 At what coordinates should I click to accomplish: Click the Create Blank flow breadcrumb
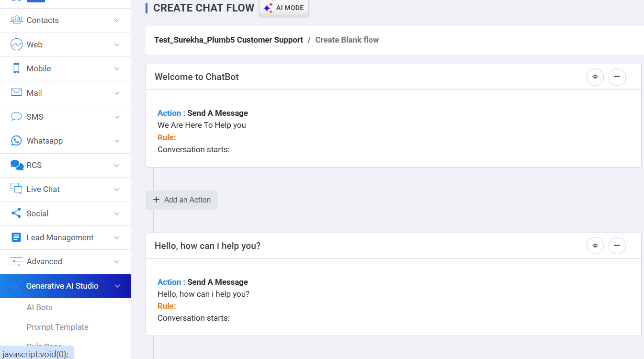pyautogui.click(x=347, y=40)
